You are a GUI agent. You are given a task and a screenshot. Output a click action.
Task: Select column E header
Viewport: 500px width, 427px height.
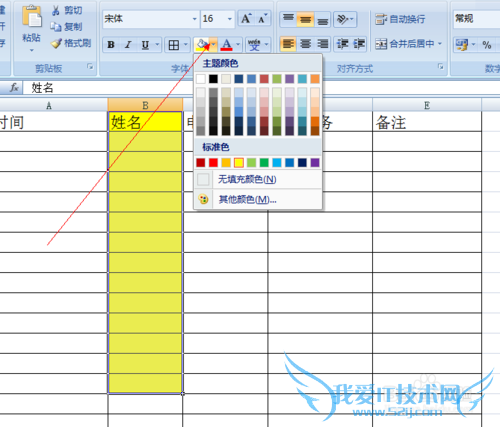coord(427,105)
